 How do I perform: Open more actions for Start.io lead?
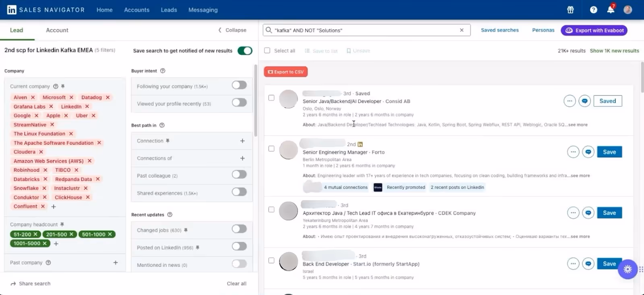(573, 264)
